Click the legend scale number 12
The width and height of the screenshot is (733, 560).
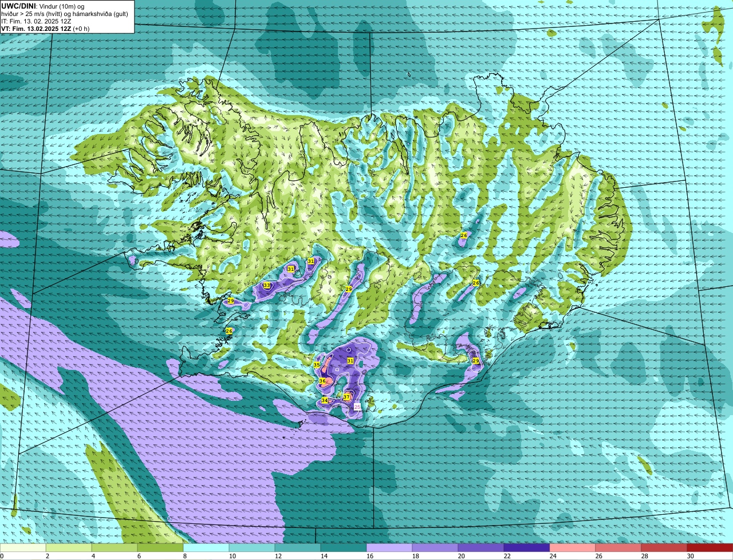(x=277, y=556)
